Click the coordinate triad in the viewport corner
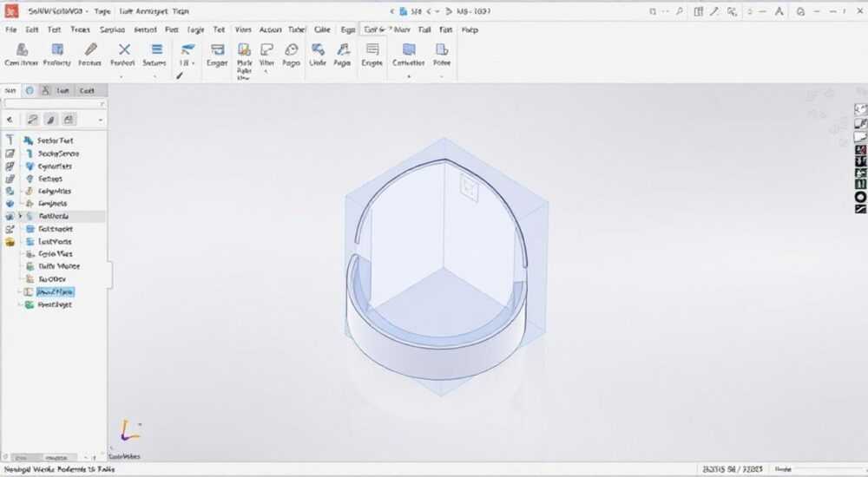 129,430
